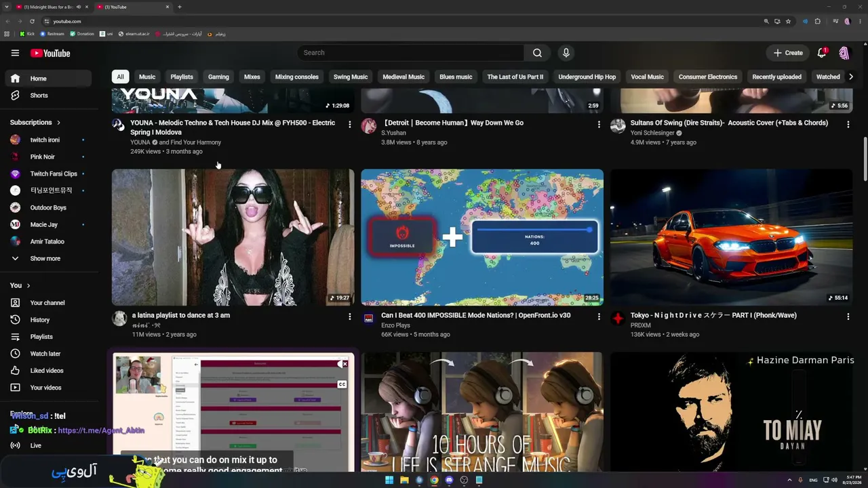Open browser extensions puzzle icon

point(817,21)
